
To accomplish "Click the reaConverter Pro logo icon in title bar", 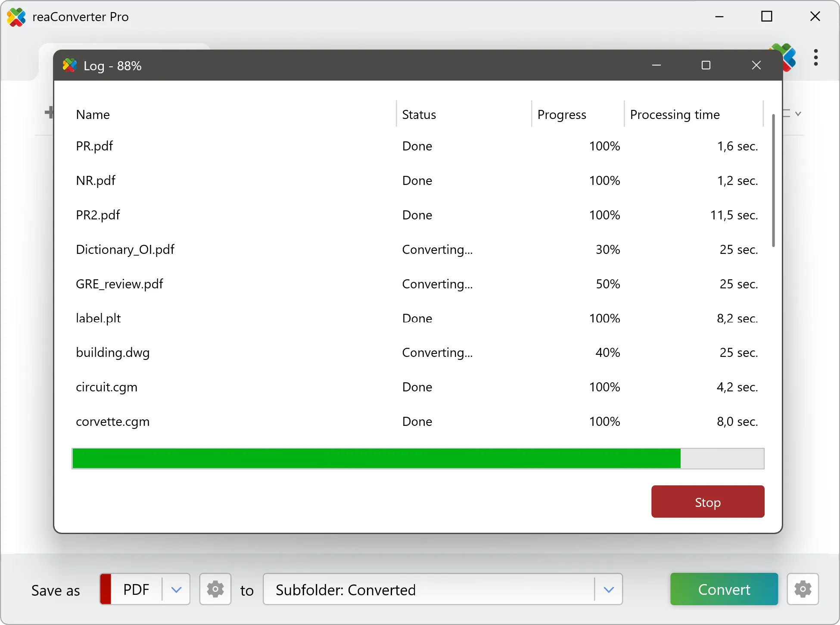I will click(x=16, y=17).
